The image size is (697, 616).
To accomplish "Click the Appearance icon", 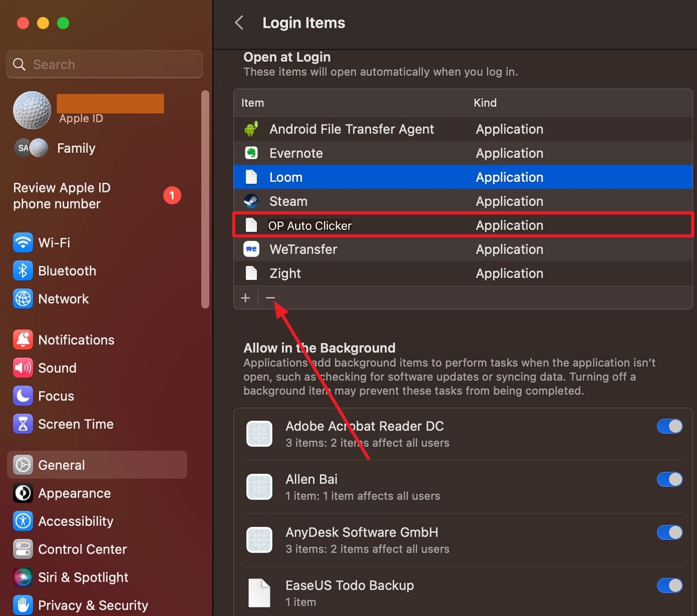I will pyautogui.click(x=23, y=493).
